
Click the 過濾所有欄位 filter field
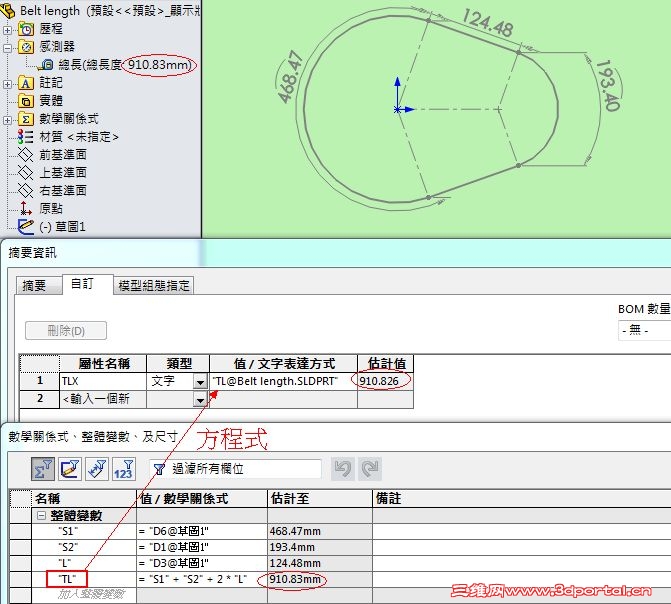(235, 469)
